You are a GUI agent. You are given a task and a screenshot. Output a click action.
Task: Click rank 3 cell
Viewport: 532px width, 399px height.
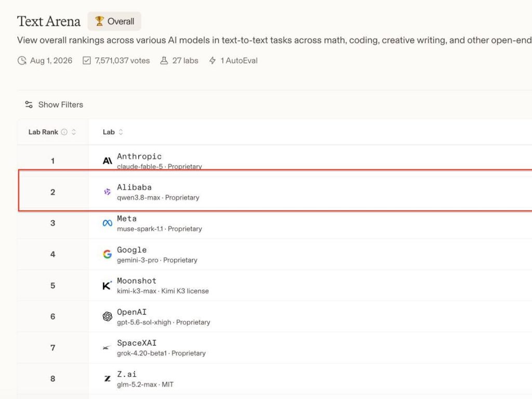[x=53, y=223]
